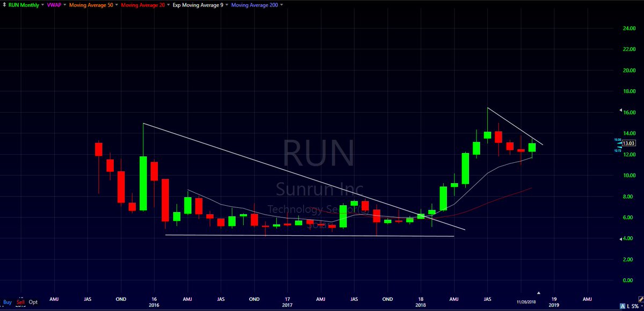
Task: Expand the Exp Moving Average 9 dropdown
Action: (x=226, y=5)
